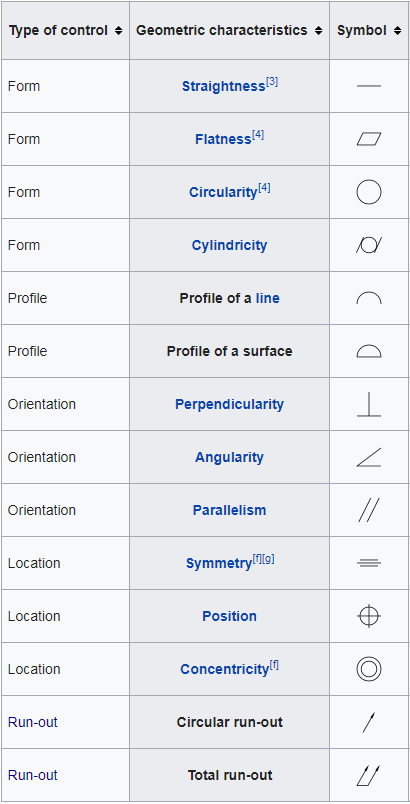Click the circularity circle symbol

[x=369, y=192]
